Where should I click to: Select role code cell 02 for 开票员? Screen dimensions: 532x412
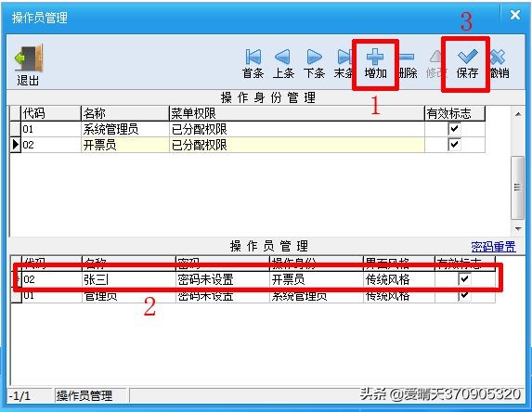pyautogui.click(x=51, y=145)
